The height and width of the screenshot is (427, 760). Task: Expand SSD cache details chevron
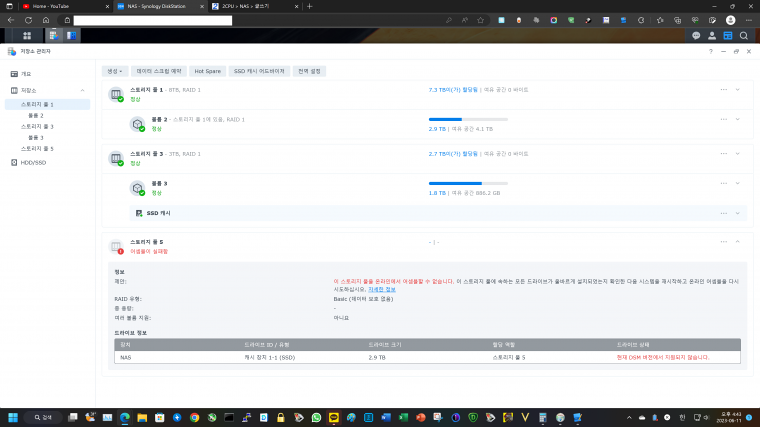(737, 213)
